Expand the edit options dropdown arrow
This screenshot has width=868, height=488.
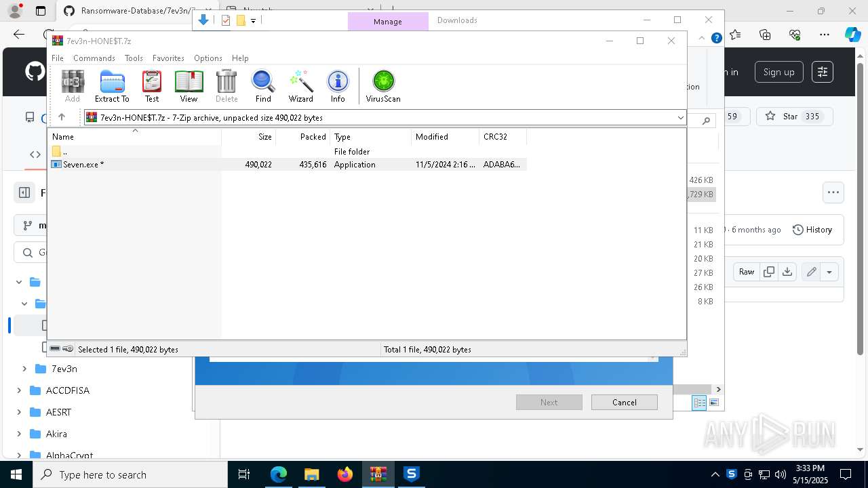click(x=829, y=272)
